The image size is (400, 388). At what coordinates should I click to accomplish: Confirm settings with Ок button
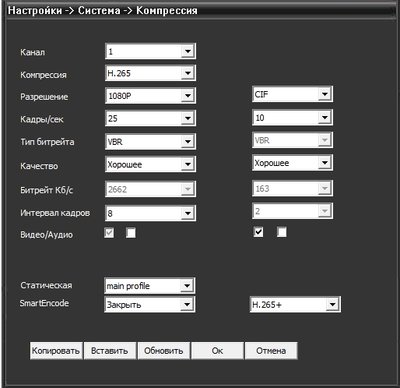[x=217, y=351]
